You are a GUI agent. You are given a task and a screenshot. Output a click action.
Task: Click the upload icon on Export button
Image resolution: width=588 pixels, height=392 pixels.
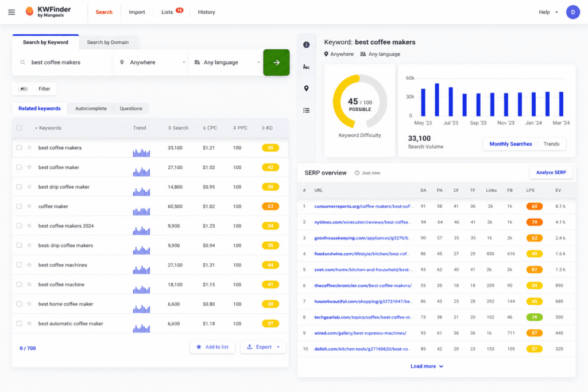pyautogui.click(x=249, y=347)
